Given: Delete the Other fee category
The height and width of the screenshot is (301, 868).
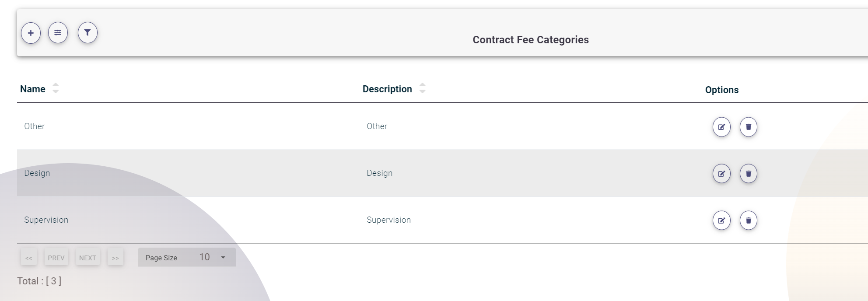Looking at the screenshot, I should click(748, 127).
